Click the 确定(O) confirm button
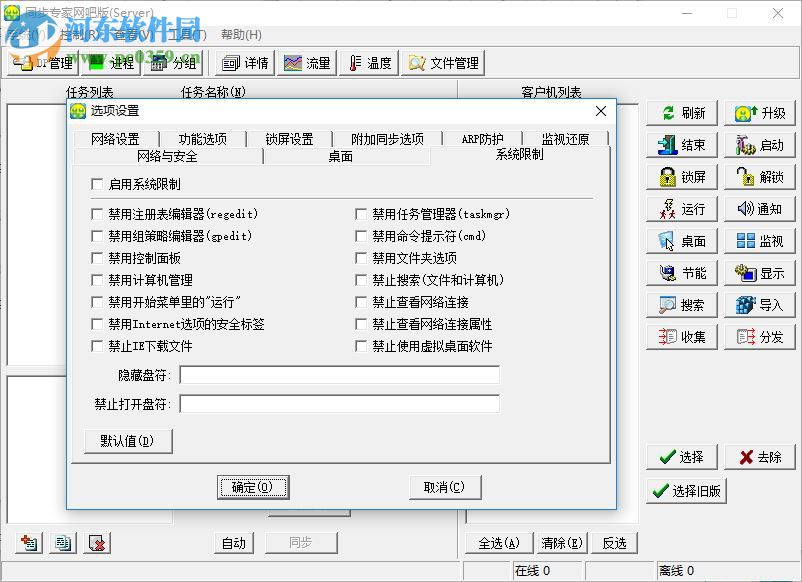Image resolution: width=802 pixels, height=582 pixels. pos(253,489)
